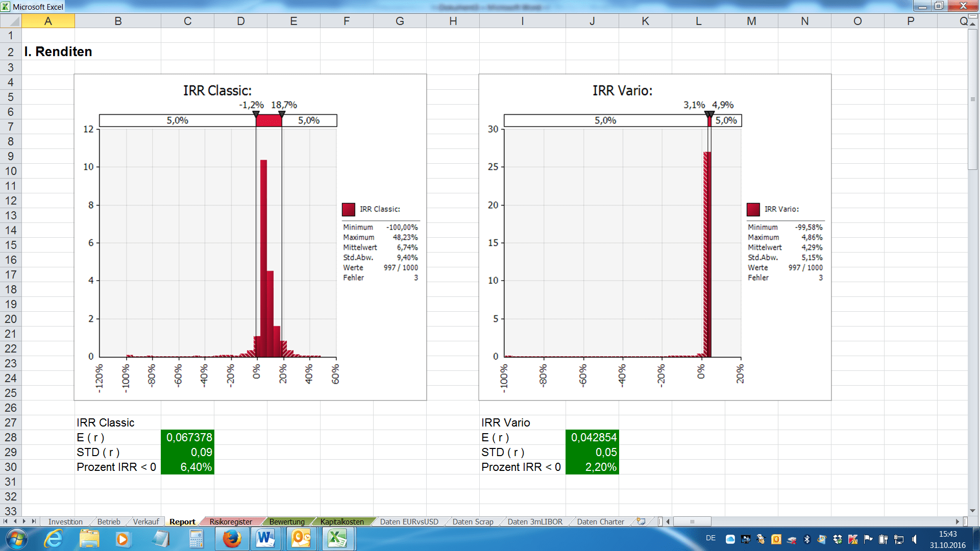Open Internet Explorer in taskbar

pyautogui.click(x=53, y=539)
